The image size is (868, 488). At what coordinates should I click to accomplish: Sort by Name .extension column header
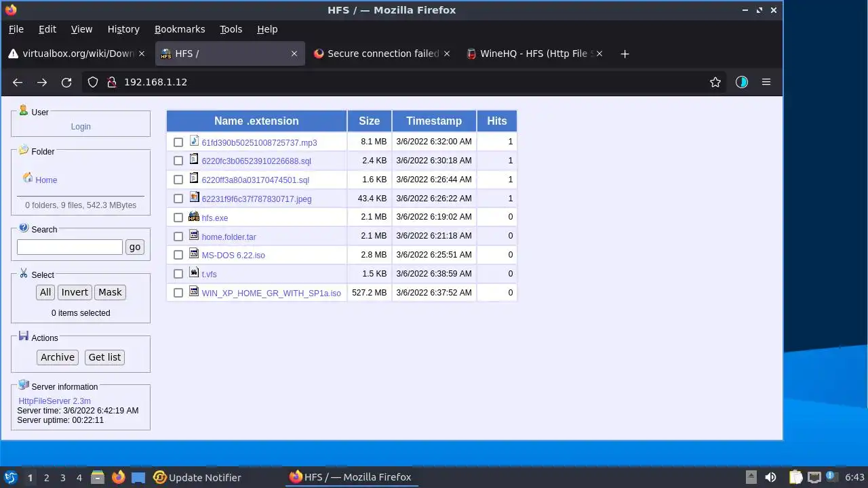tap(256, 121)
